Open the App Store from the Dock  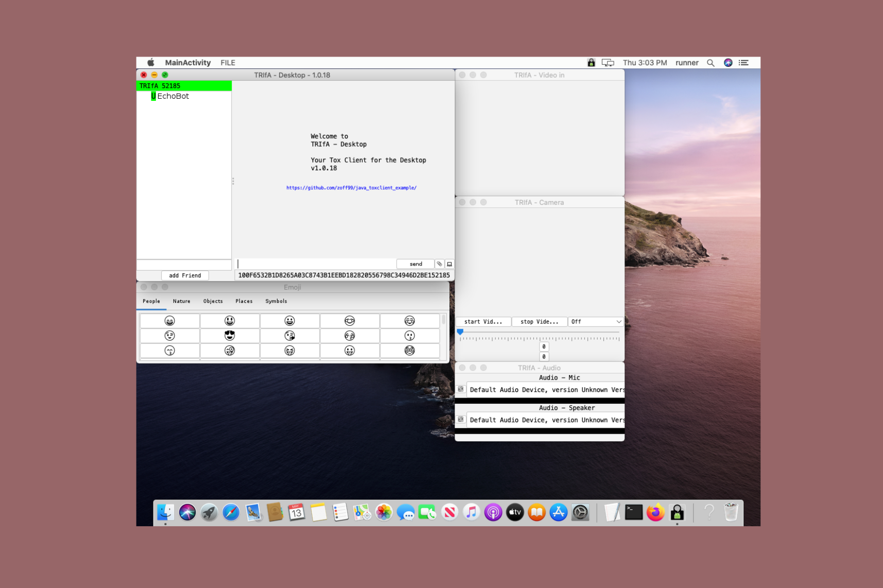558,512
